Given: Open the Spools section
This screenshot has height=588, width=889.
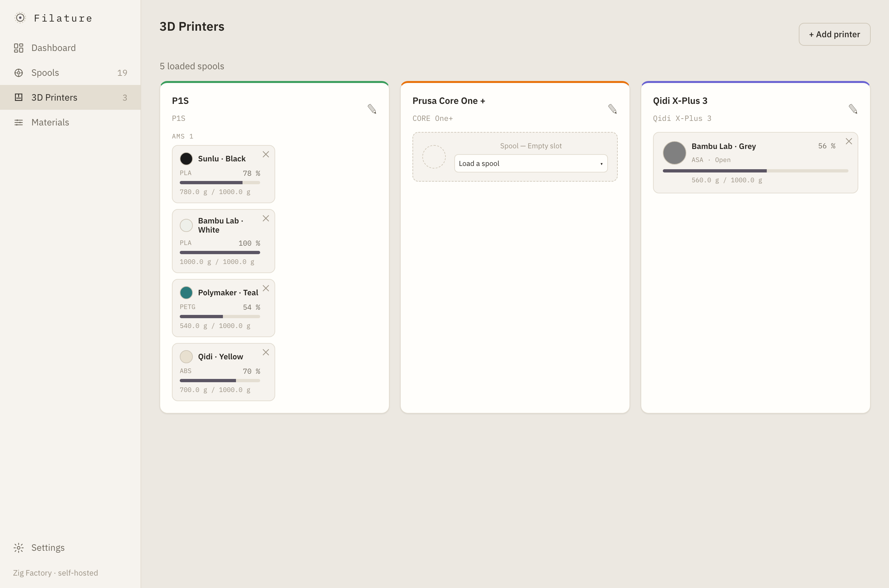Looking at the screenshot, I should 71,73.
